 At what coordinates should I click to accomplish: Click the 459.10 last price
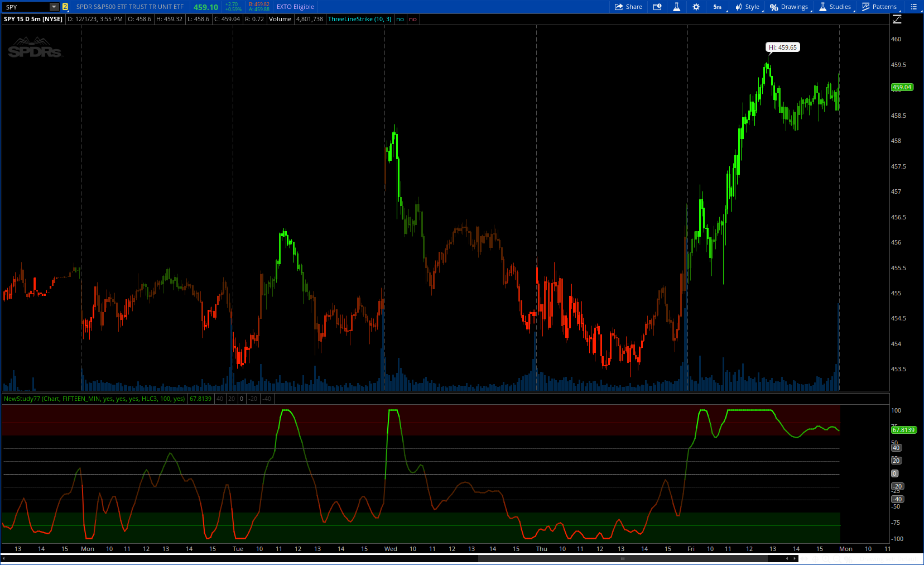click(206, 7)
